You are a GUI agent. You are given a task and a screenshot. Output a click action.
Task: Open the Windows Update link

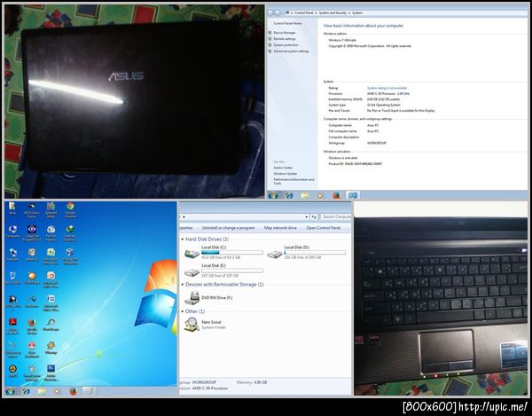pos(285,173)
